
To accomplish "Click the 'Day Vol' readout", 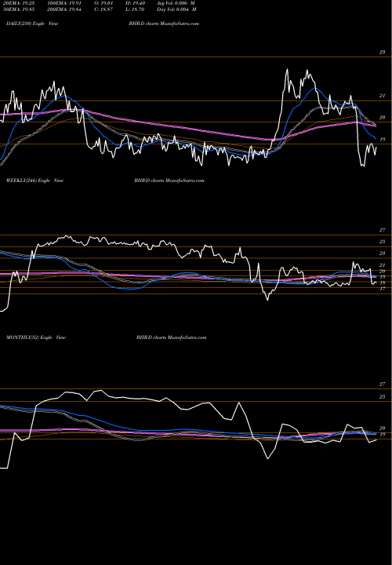I will point(176,9).
